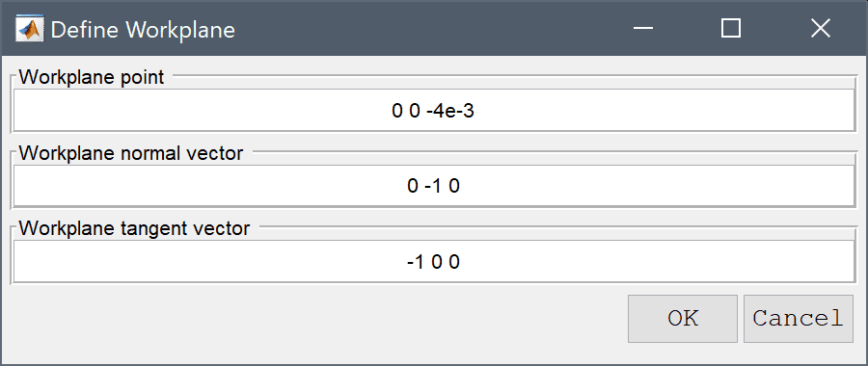
Task: Focus the Workplane normal vector field
Action: click(x=434, y=186)
